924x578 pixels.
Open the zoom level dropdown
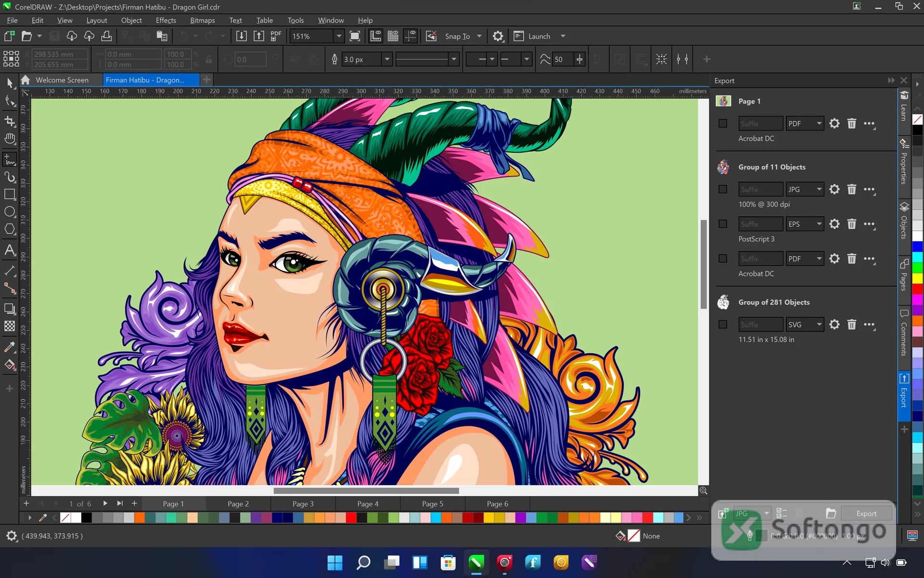click(x=339, y=36)
